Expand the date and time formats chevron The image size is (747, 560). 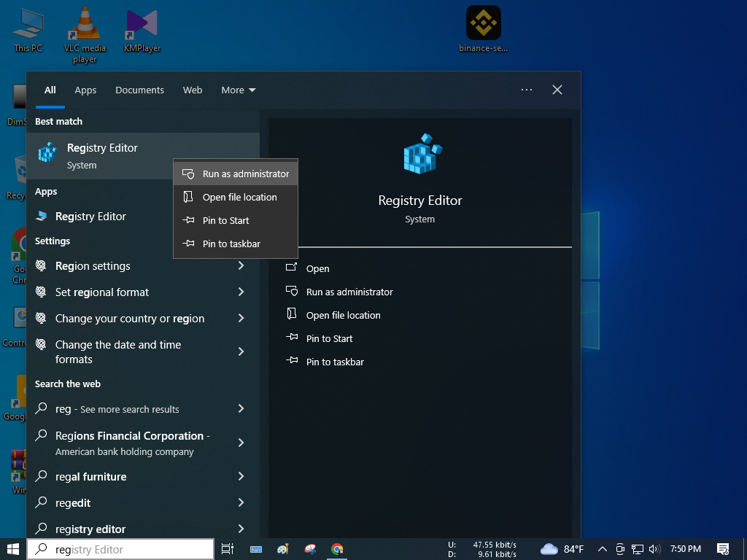241,351
